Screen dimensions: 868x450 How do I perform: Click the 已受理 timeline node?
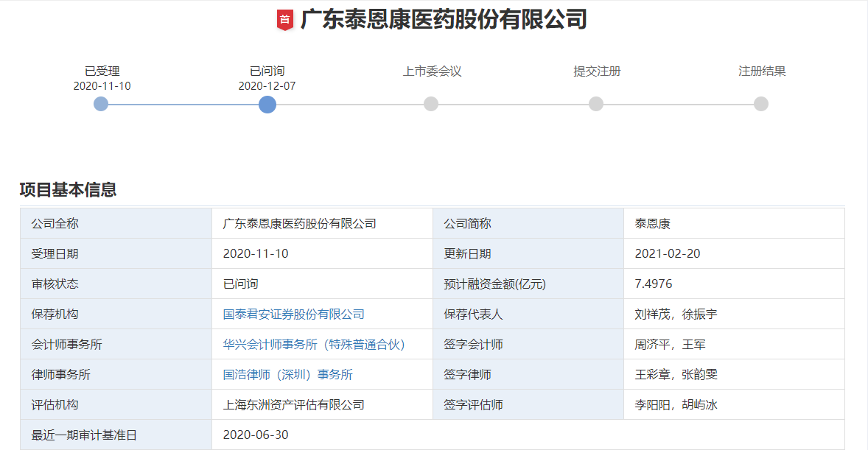(101, 104)
